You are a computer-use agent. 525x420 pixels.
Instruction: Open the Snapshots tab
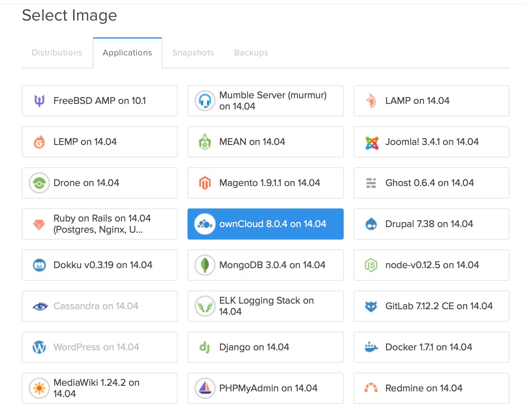[193, 53]
